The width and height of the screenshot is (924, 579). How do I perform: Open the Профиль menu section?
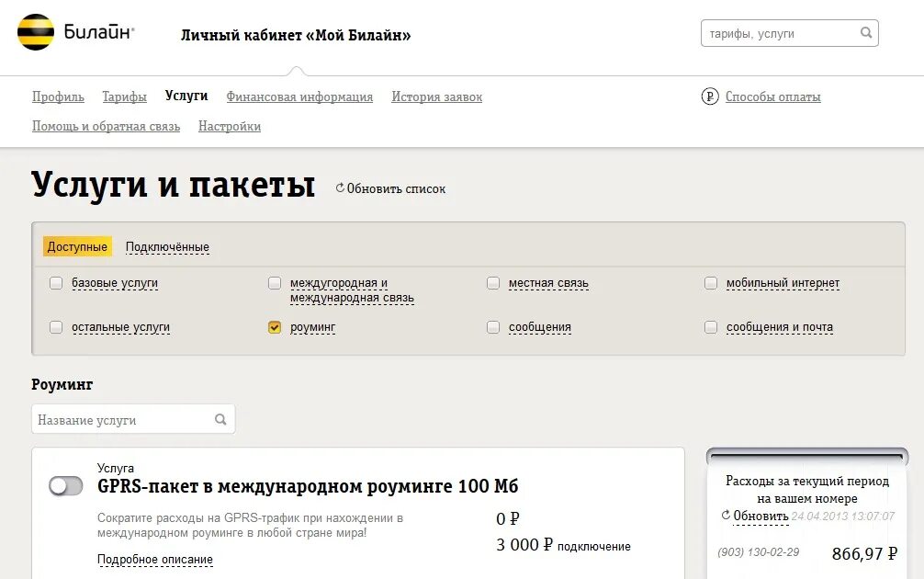tap(58, 96)
